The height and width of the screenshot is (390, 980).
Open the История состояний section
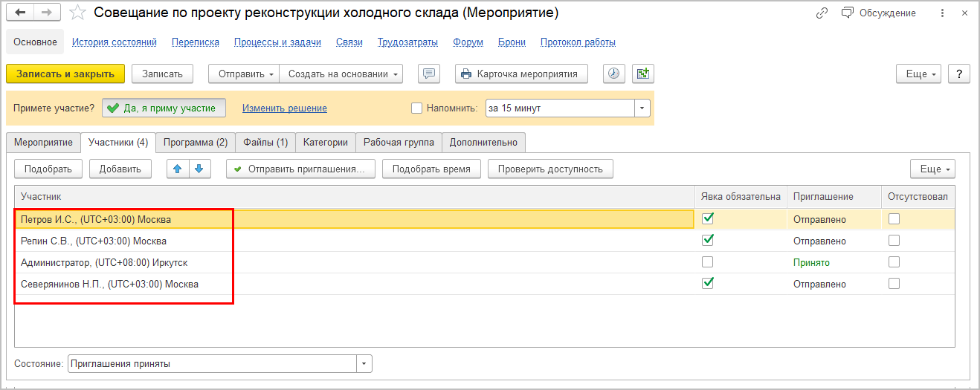pyautogui.click(x=115, y=42)
